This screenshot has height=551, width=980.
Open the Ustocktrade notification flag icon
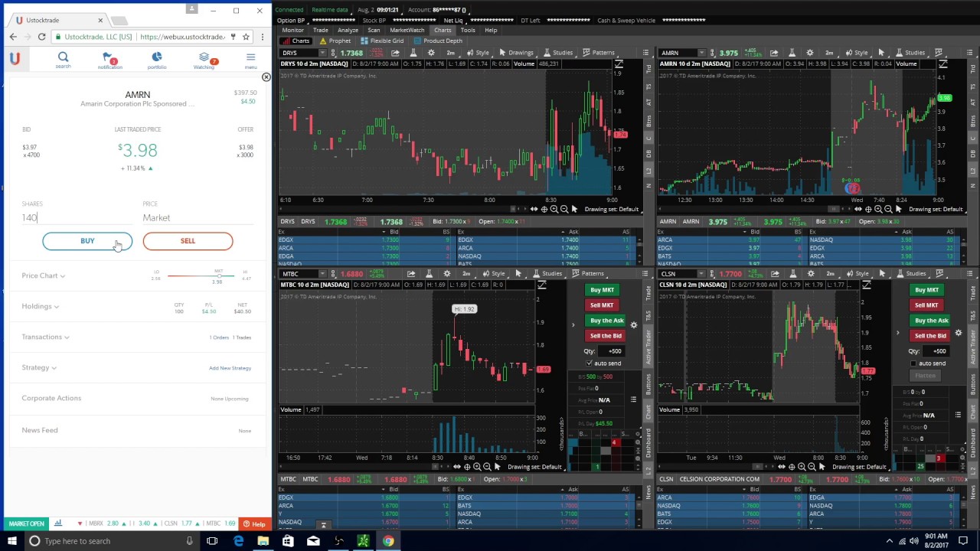tap(109, 58)
